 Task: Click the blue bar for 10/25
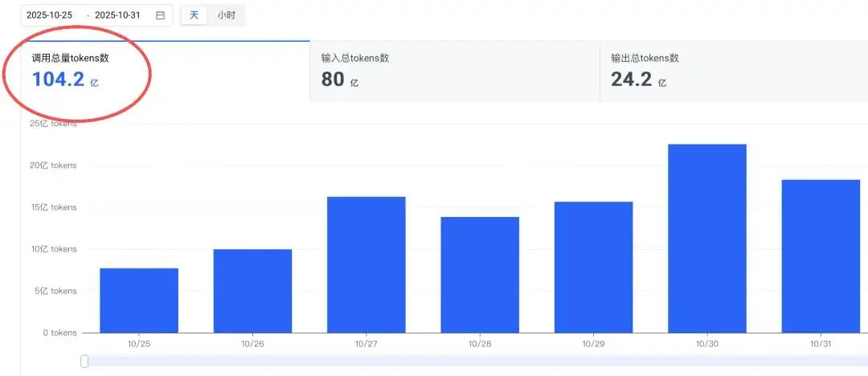(139, 300)
